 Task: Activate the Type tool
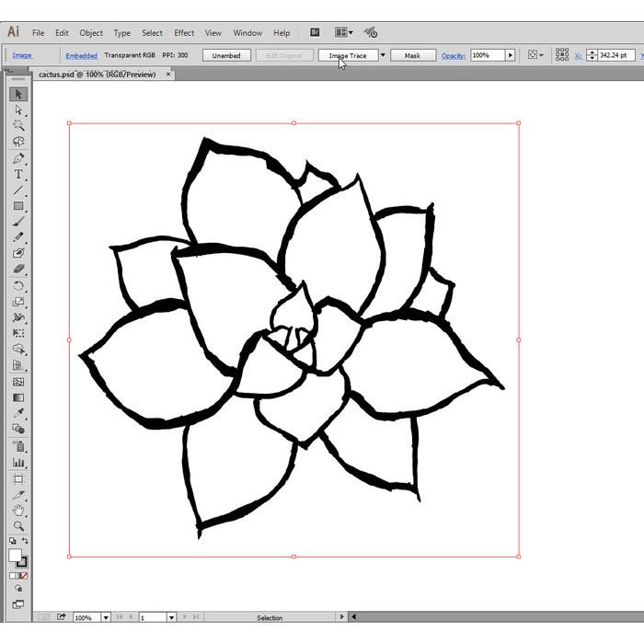click(x=18, y=174)
